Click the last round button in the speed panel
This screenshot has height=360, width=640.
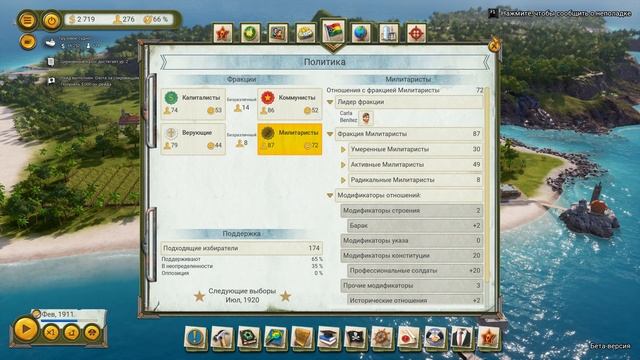click(x=92, y=333)
